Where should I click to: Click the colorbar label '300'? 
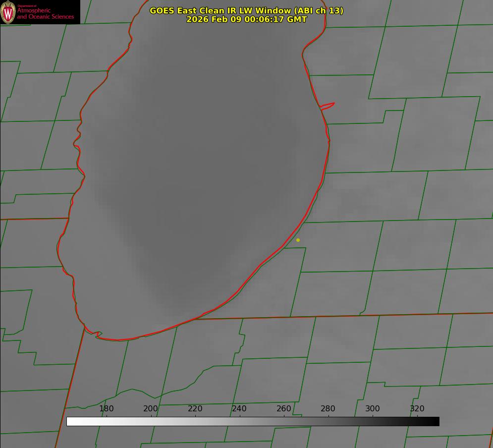coord(373,409)
